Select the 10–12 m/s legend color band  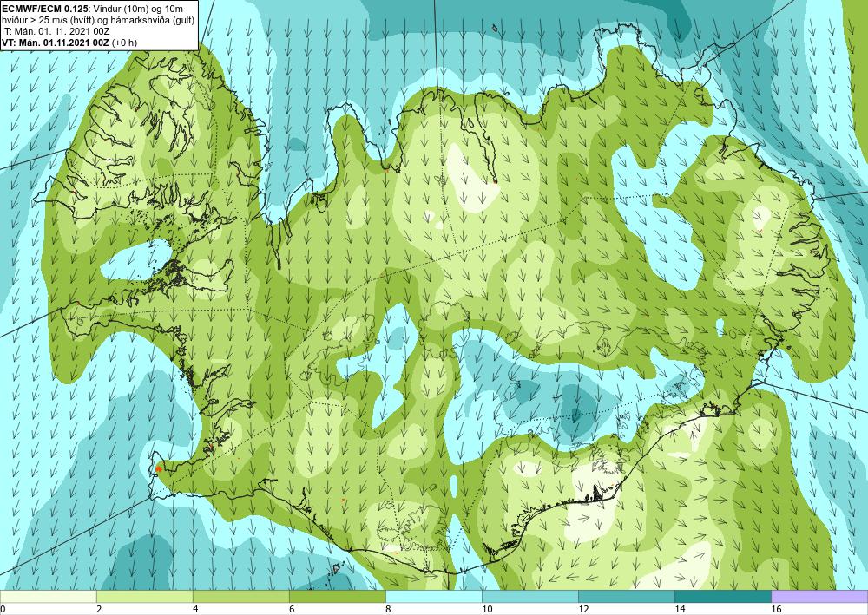click(x=530, y=597)
